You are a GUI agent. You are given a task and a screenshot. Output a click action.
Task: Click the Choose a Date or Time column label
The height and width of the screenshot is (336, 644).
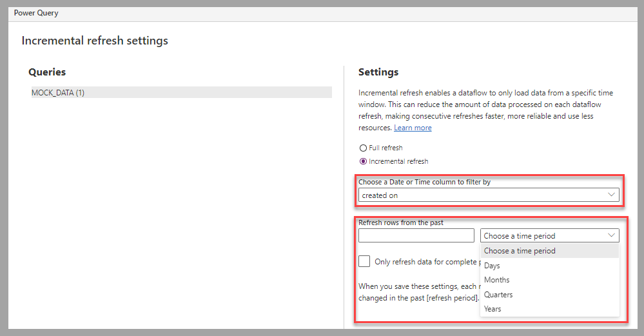pos(424,182)
